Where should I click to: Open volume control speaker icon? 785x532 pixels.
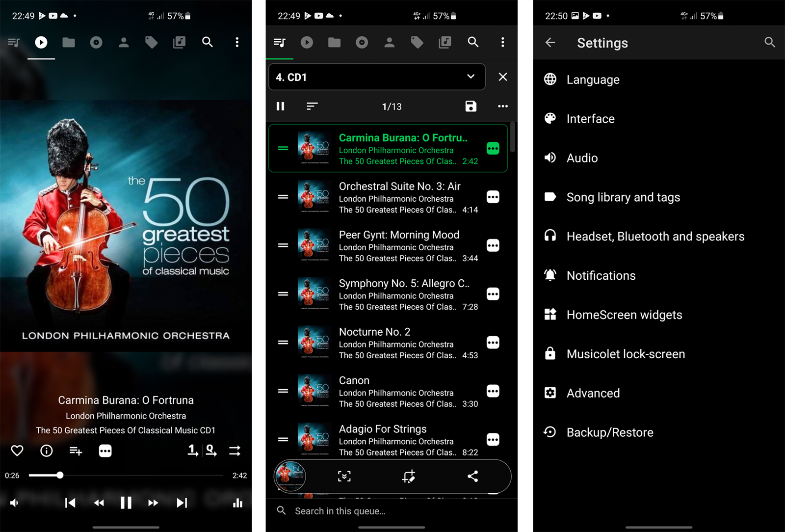15,503
